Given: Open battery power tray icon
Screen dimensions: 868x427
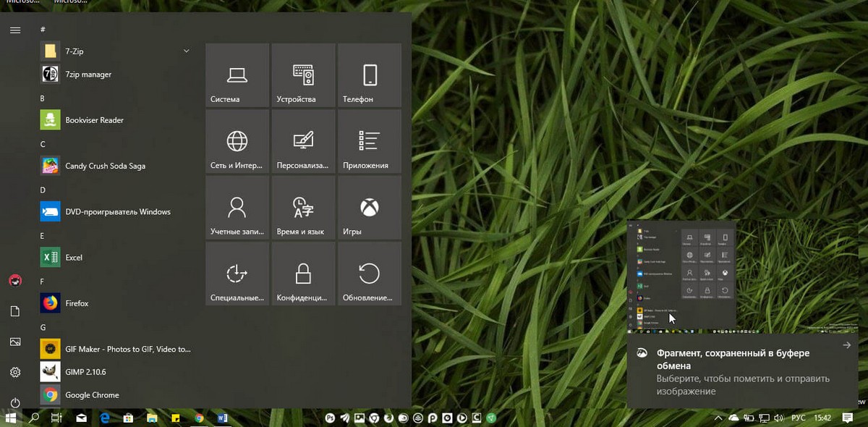Looking at the screenshot, I should click(749, 418).
